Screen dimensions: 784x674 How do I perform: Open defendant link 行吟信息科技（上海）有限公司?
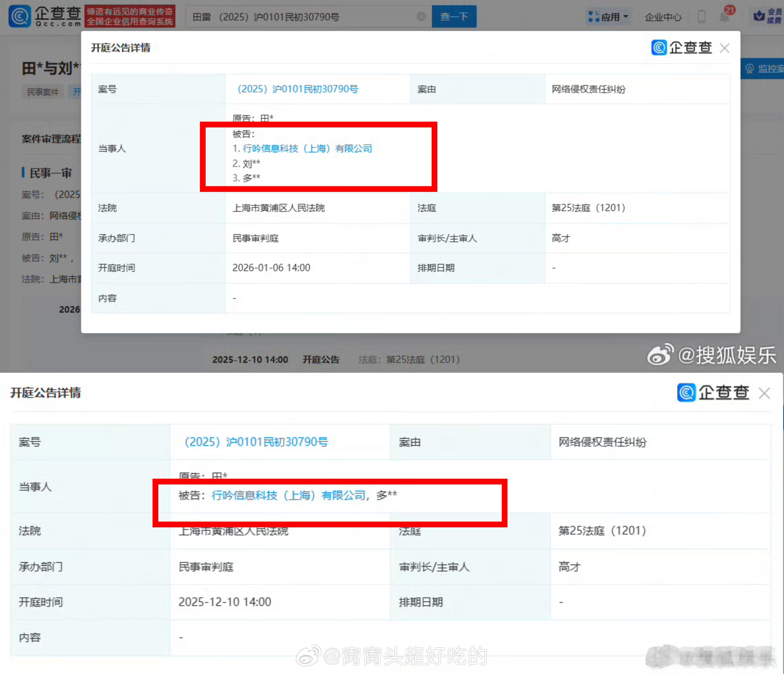tap(308, 148)
